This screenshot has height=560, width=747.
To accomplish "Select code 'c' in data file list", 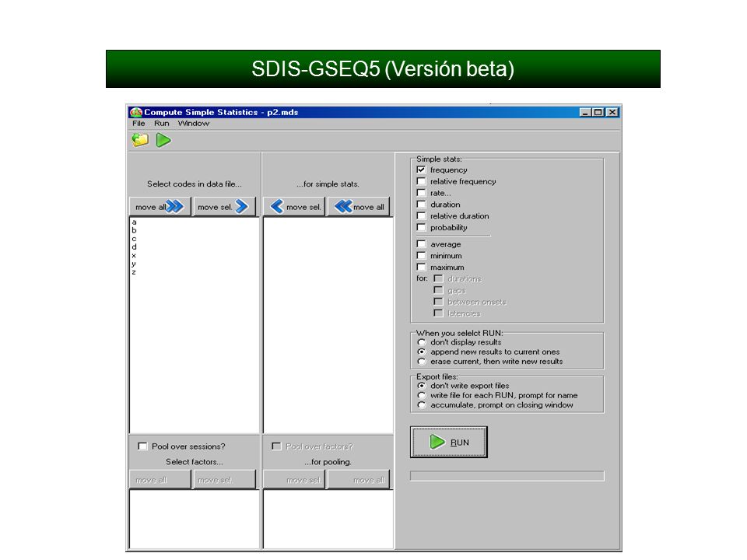I will 135,239.
